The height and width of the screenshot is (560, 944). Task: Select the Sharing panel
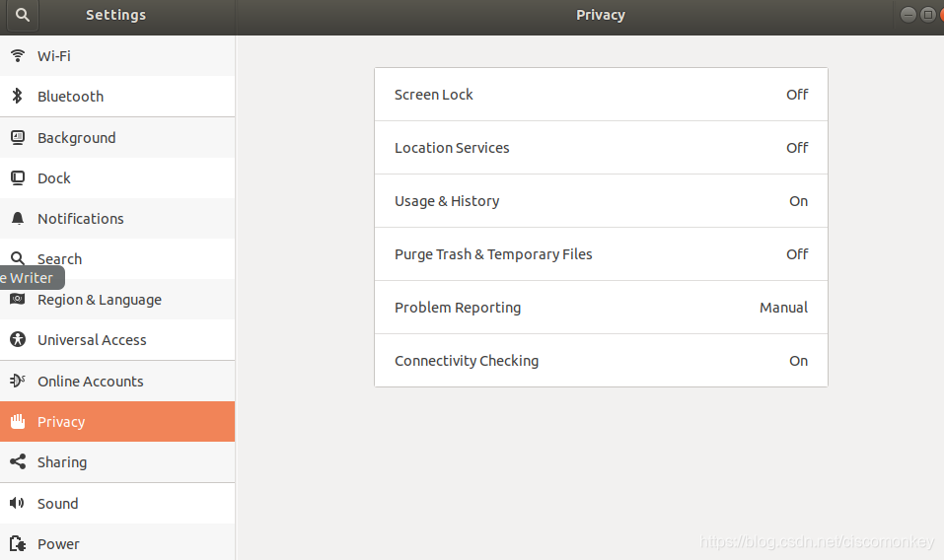pyautogui.click(x=117, y=462)
